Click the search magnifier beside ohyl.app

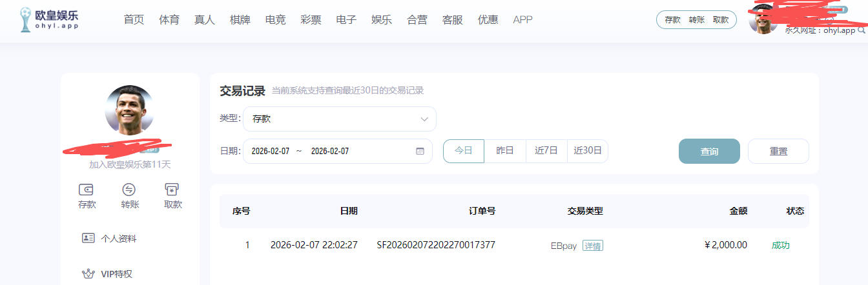861,30
